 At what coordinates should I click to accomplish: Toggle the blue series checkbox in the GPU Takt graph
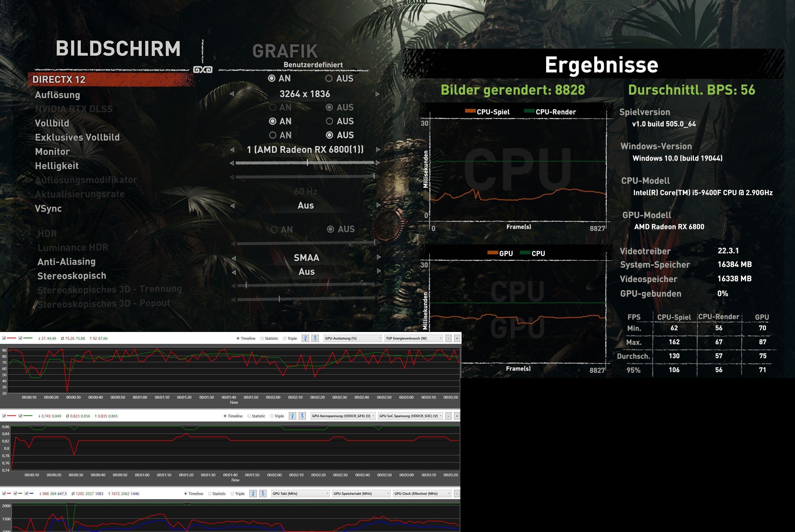pos(27,494)
